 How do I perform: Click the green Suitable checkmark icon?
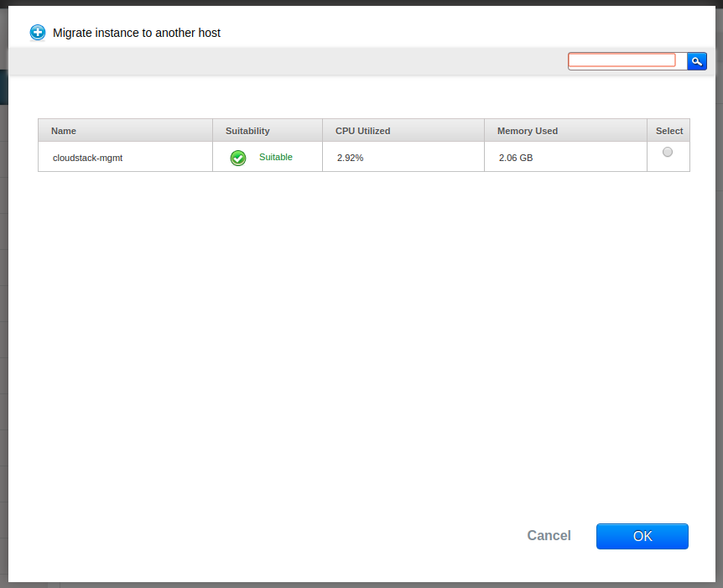point(238,159)
